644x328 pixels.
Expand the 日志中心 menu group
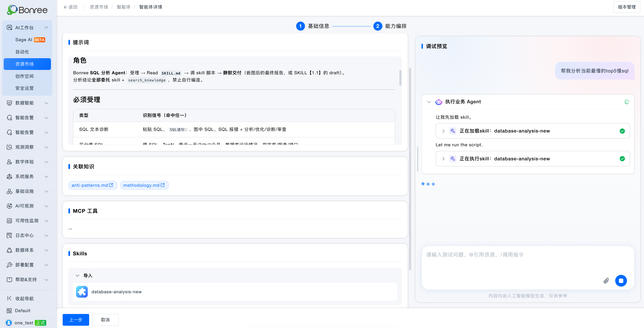click(47, 235)
